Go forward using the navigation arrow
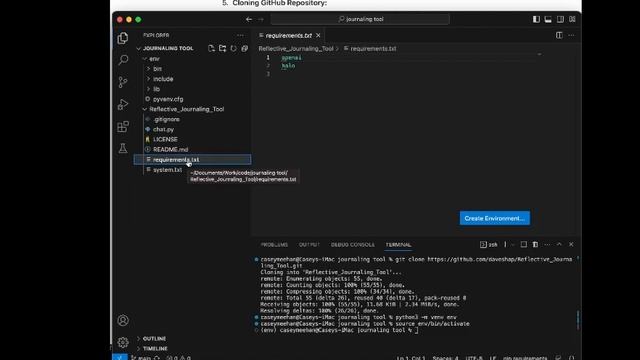 coord(261,19)
